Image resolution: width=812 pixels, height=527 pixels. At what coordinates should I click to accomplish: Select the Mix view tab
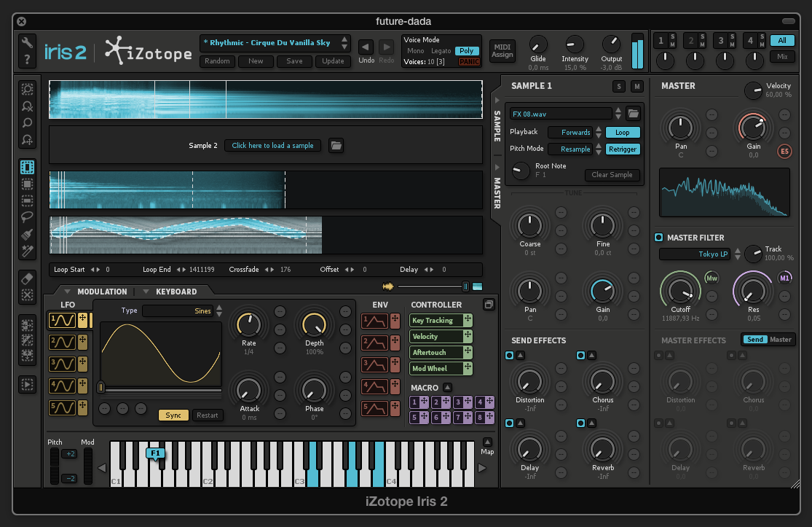pyautogui.click(x=782, y=56)
